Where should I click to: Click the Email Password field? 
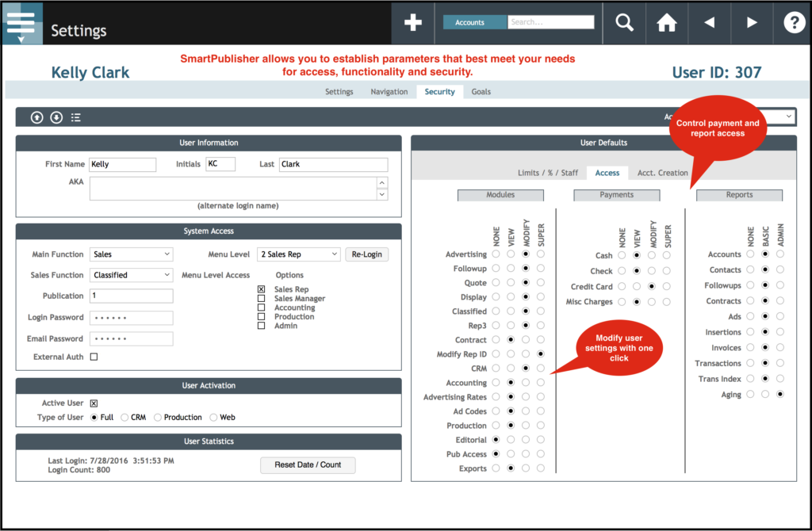point(132,338)
